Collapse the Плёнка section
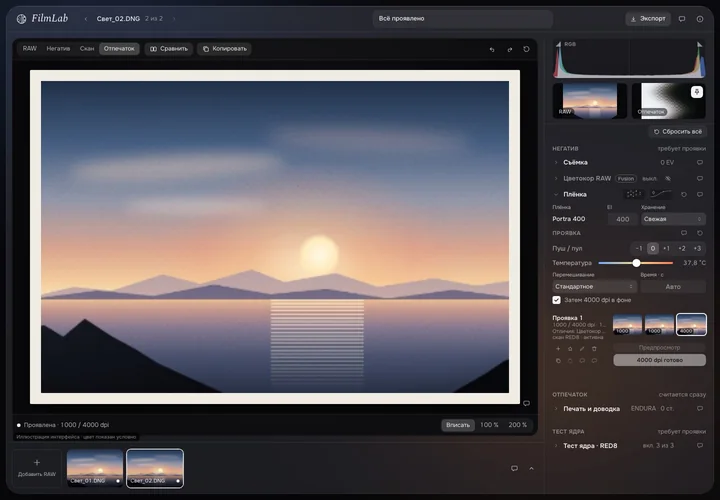The width and height of the screenshot is (720, 500). click(x=556, y=194)
